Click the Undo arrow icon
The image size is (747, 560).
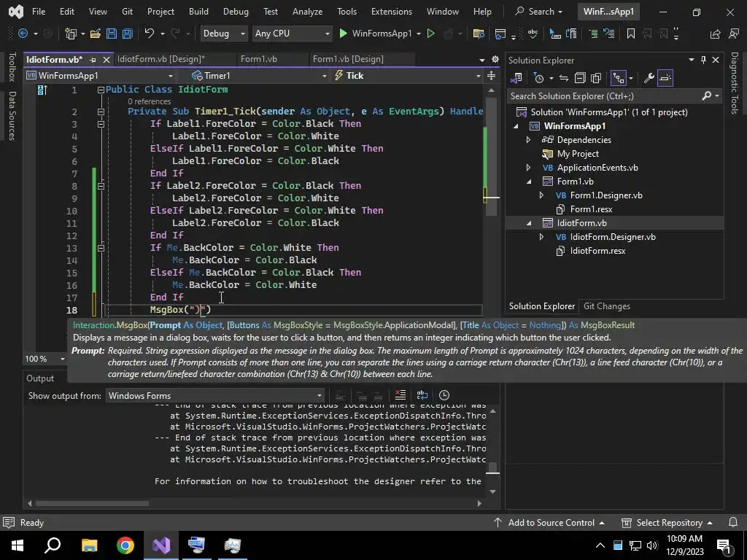[x=149, y=34]
